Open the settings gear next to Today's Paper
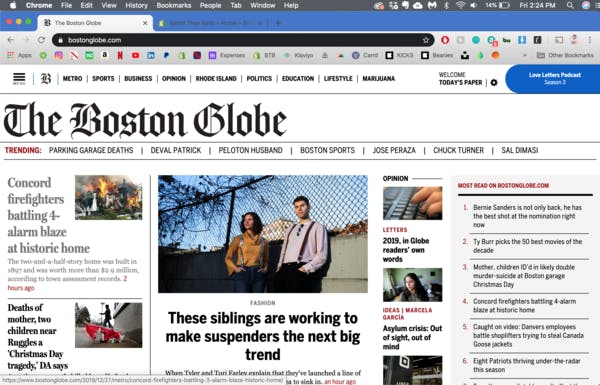The width and height of the screenshot is (600, 385). coord(494,82)
